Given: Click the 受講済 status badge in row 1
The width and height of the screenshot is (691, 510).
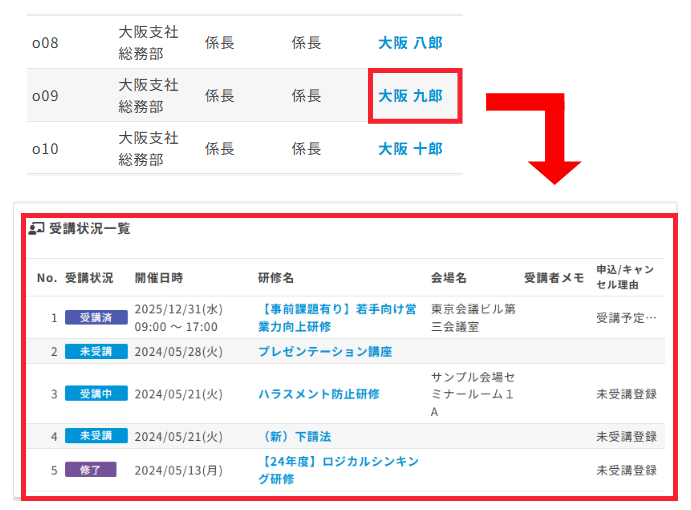Looking at the screenshot, I should pos(96,317).
